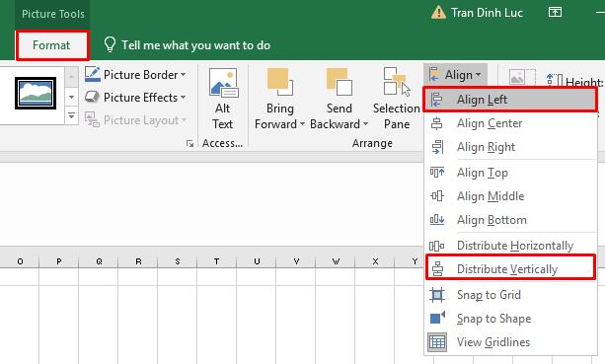Choose Align Top from the menu
This screenshot has width=605, height=364.
[x=510, y=173]
